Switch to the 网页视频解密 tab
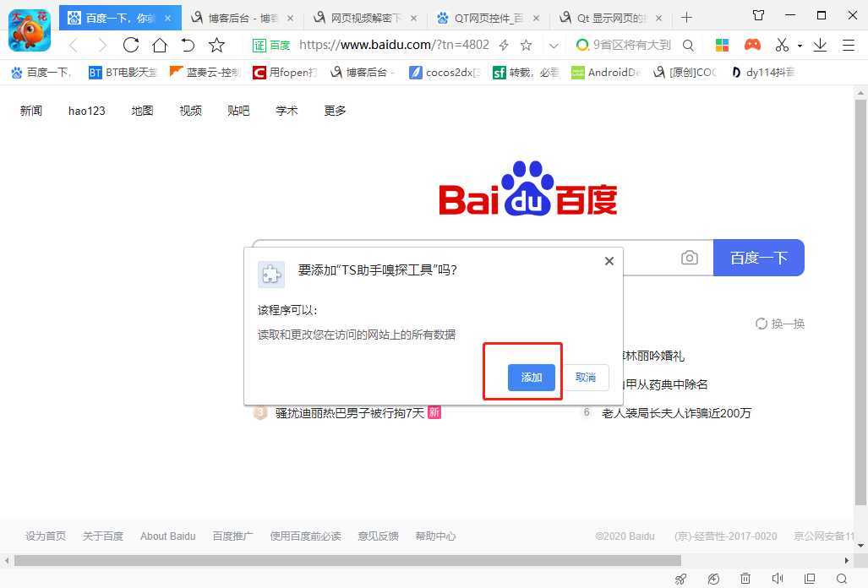The image size is (868, 588). click(366, 19)
